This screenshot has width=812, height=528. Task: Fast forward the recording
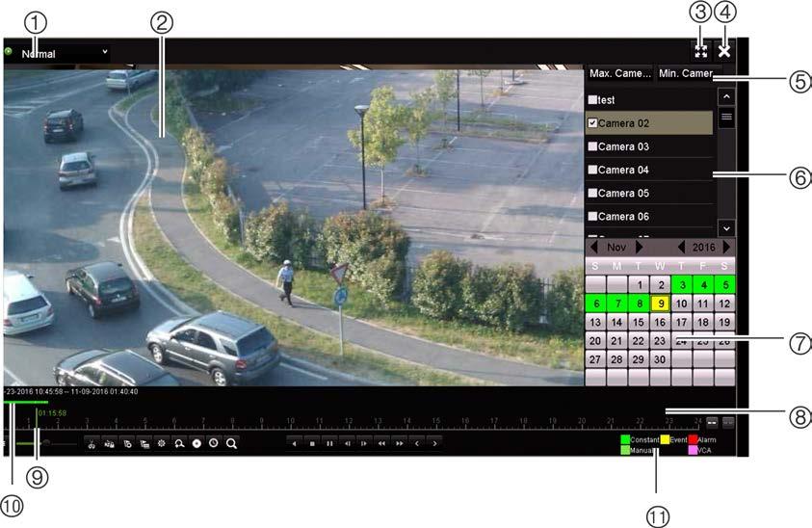[x=400, y=443]
